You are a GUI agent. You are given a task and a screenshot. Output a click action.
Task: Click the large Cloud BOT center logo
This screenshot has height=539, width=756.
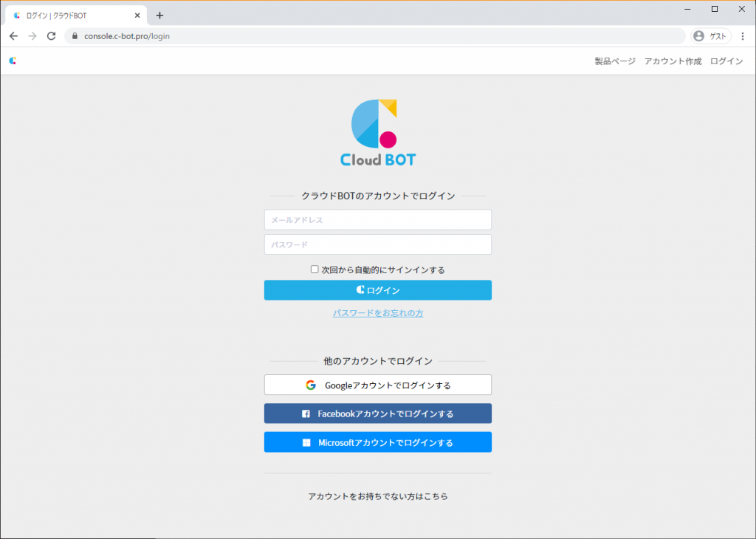[x=377, y=133]
